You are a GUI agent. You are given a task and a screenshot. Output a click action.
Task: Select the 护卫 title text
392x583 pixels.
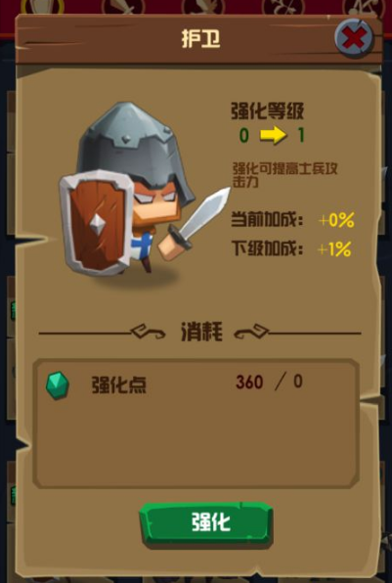point(200,39)
